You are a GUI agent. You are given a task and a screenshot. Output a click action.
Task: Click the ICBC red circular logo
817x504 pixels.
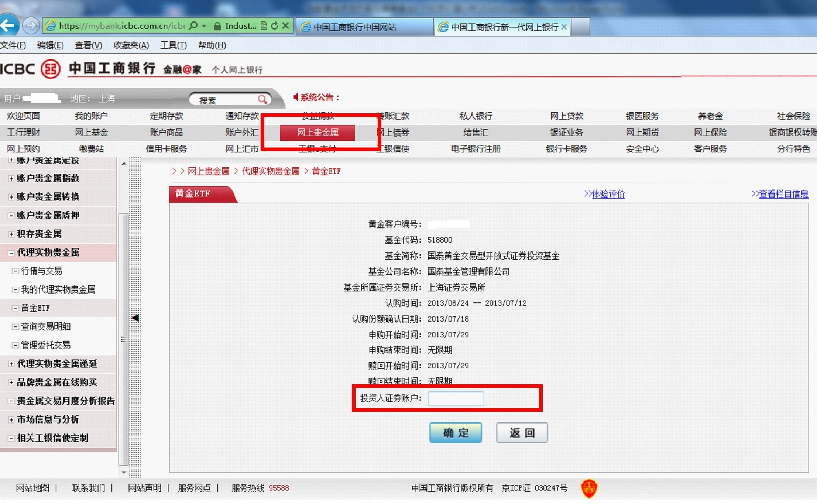pos(50,69)
